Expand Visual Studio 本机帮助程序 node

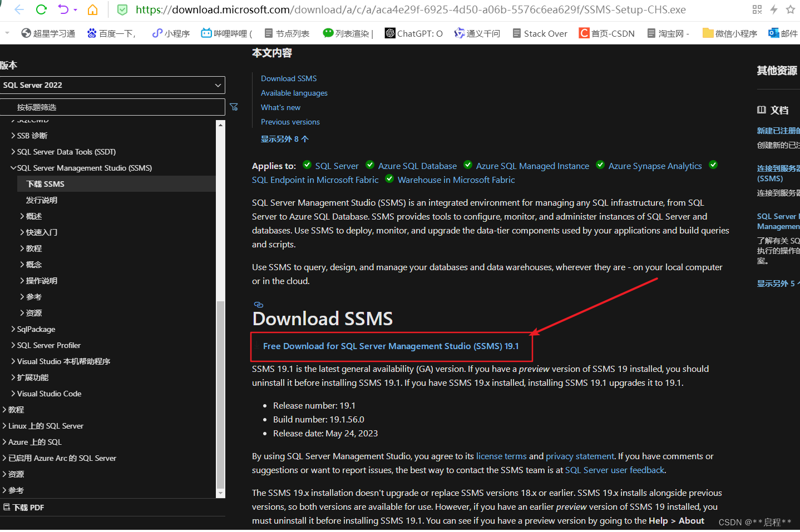(x=13, y=361)
